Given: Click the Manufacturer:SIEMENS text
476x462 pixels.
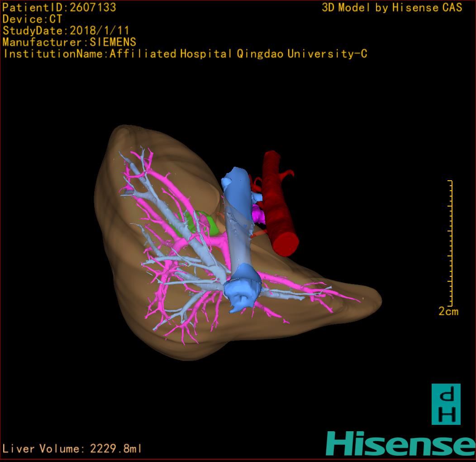Looking at the screenshot, I should pos(69,42).
